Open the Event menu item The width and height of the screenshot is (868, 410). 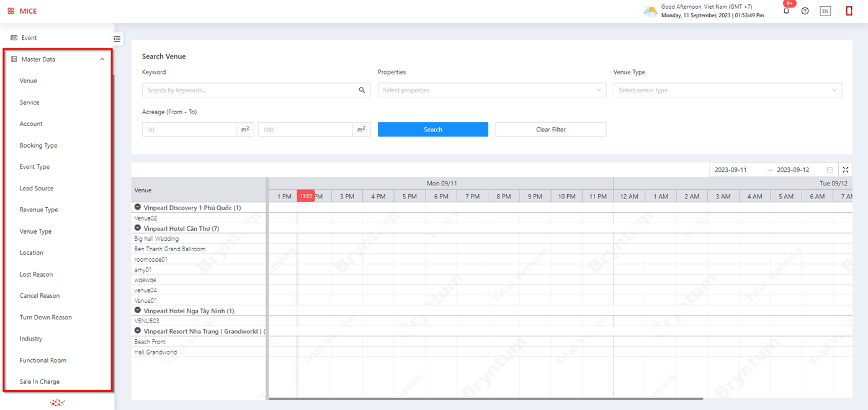click(29, 38)
